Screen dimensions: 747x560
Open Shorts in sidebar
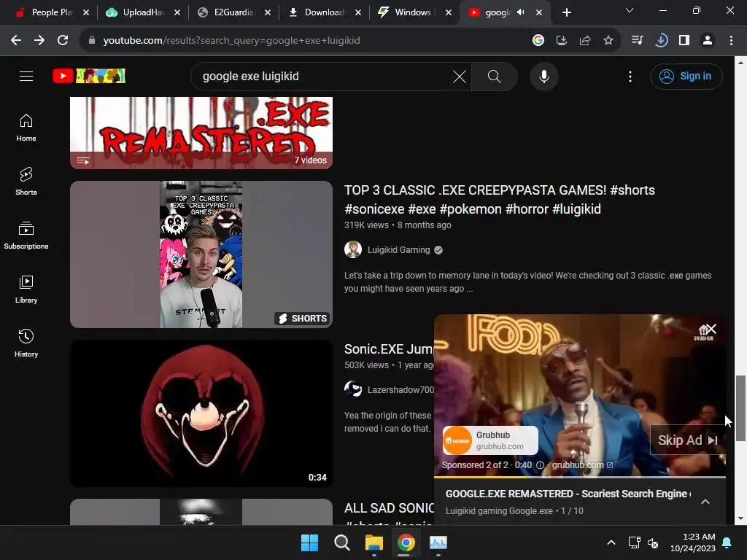26,182
